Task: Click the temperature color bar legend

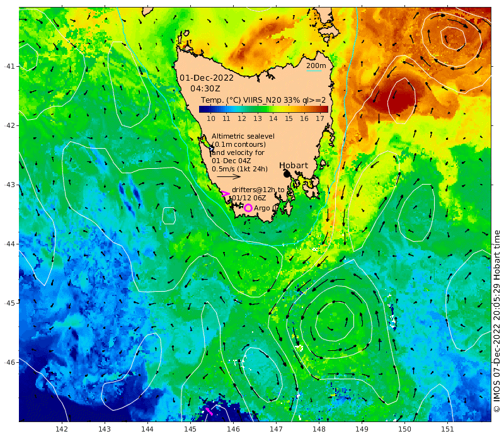Action: tap(263, 109)
